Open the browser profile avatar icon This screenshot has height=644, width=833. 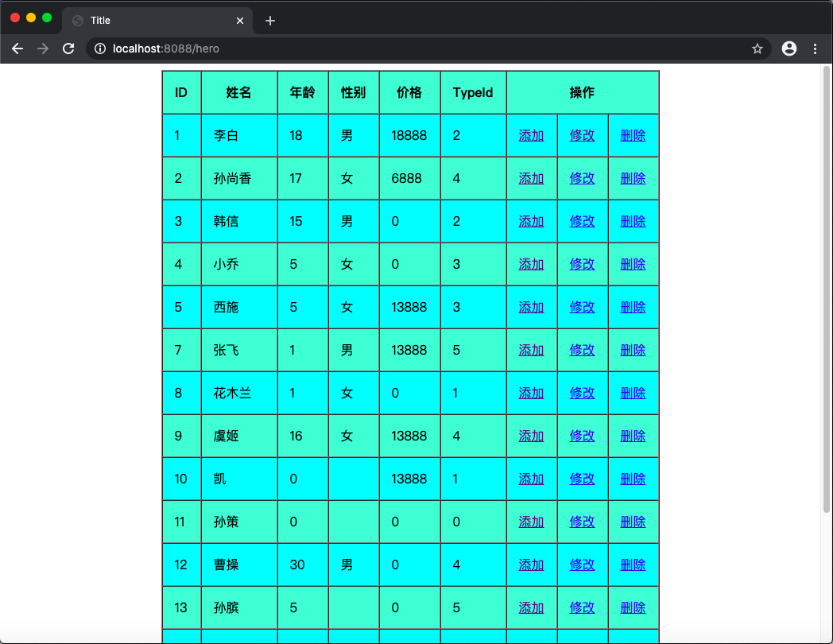(788, 48)
